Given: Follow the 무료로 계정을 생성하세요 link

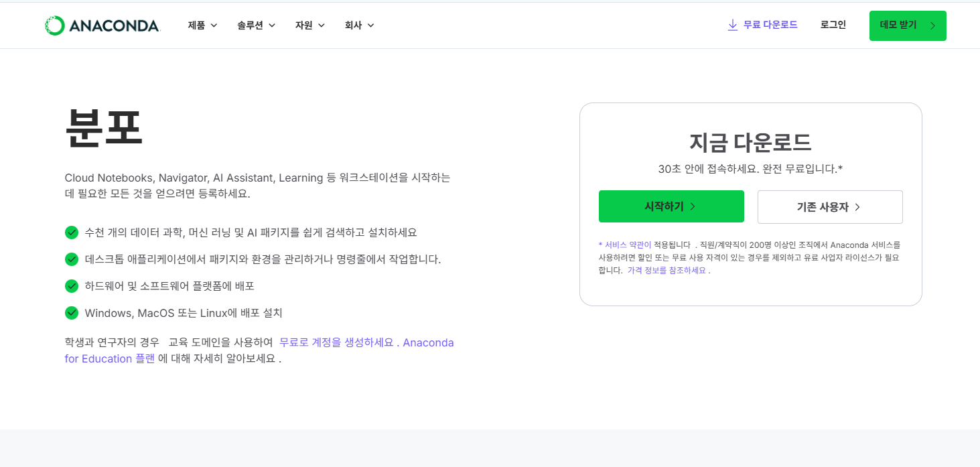Looking at the screenshot, I should coord(336,342).
